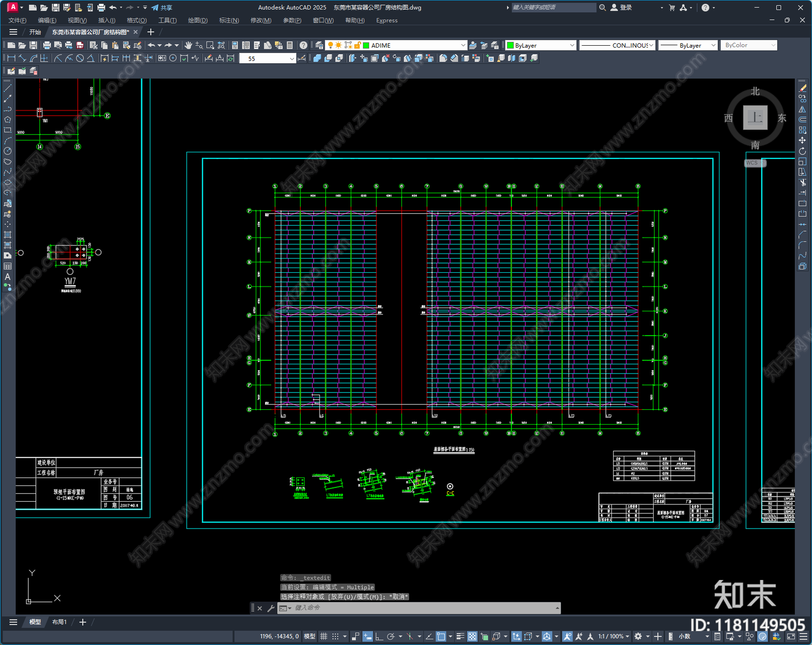Image resolution: width=812 pixels, height=645 pixels.
Task: Select the Circle tool in left toolbar
Action: tap(8, 151)
